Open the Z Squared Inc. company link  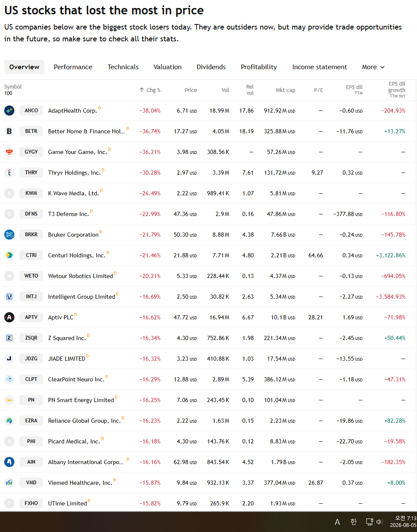pos(67,338)
